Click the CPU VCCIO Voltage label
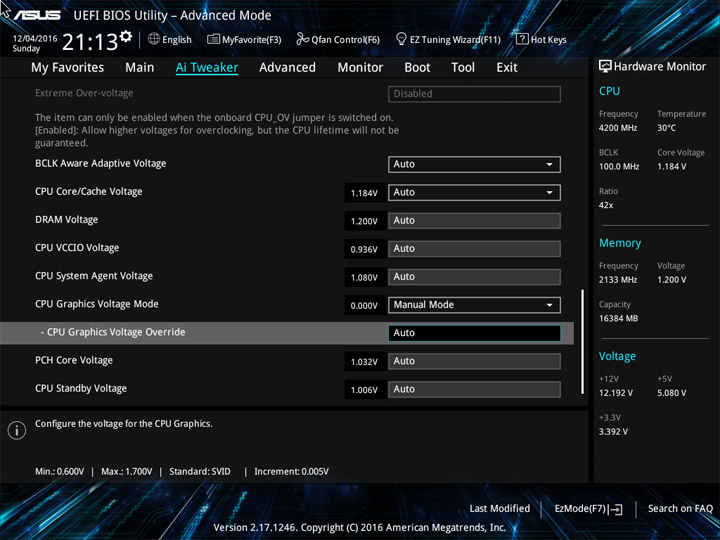The width and height of the screenshot is (720, 540). click(77, 248)
